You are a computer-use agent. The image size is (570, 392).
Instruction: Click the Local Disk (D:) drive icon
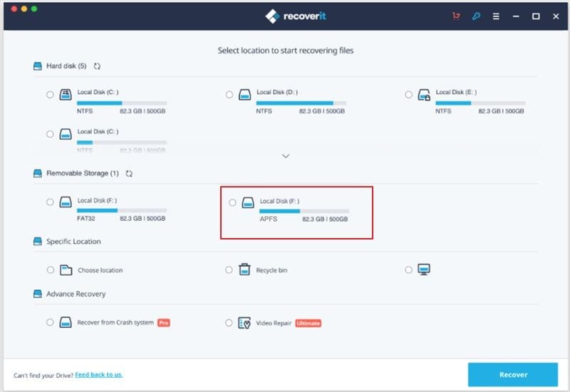[x=244, y=95]
